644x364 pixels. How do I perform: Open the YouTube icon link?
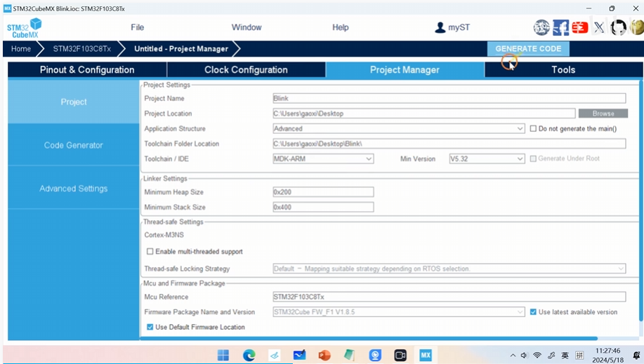click(580, 27)
